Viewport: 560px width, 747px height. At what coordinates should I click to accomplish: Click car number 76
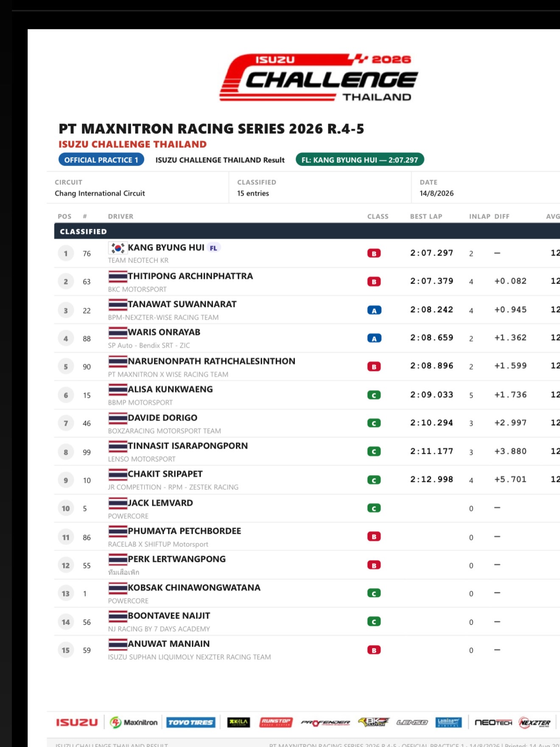(x=87, y=254)
